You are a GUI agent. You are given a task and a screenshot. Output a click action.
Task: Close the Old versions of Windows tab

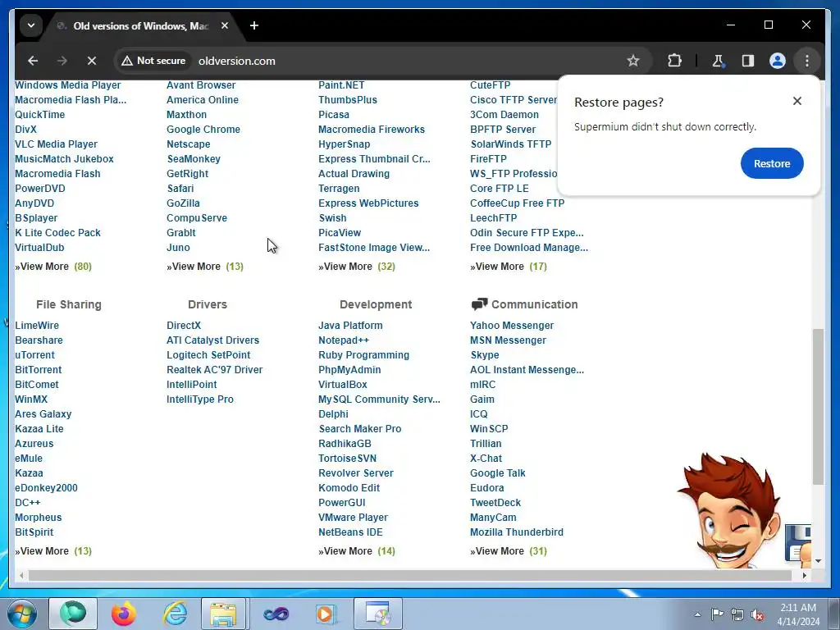pyautogui.click(x=225, y=25)
